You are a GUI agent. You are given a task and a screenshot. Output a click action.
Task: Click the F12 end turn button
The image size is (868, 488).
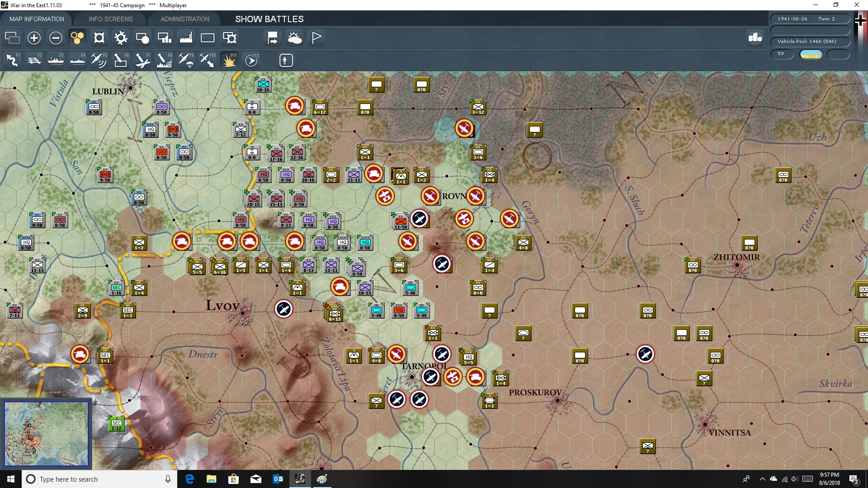pos(251,60)
